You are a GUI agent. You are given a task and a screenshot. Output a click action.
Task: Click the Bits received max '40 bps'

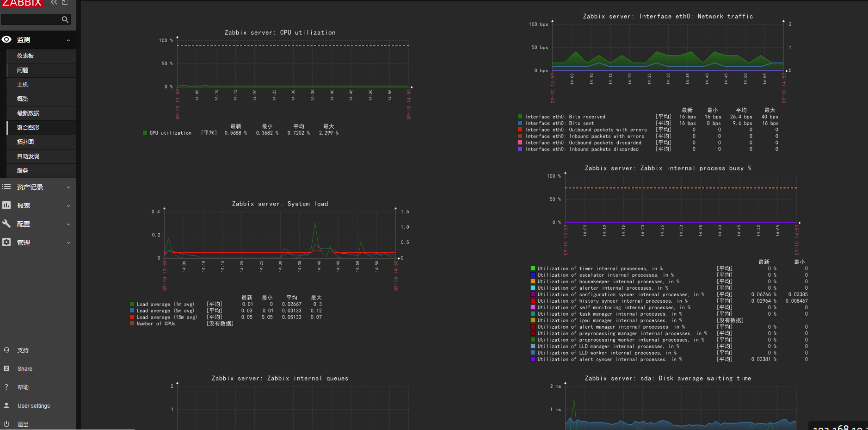[770, 117]
